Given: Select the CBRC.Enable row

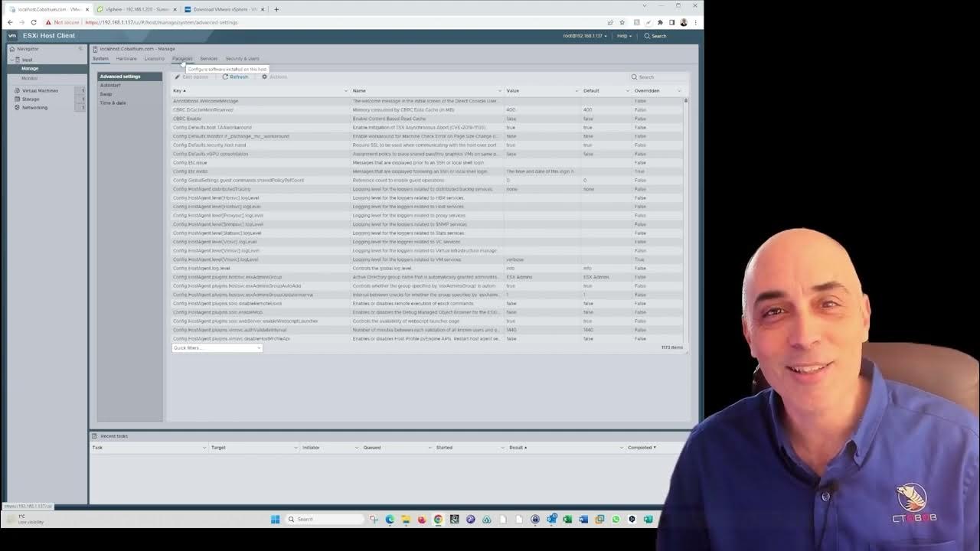Looking at the screenshot, I should 427,119.
